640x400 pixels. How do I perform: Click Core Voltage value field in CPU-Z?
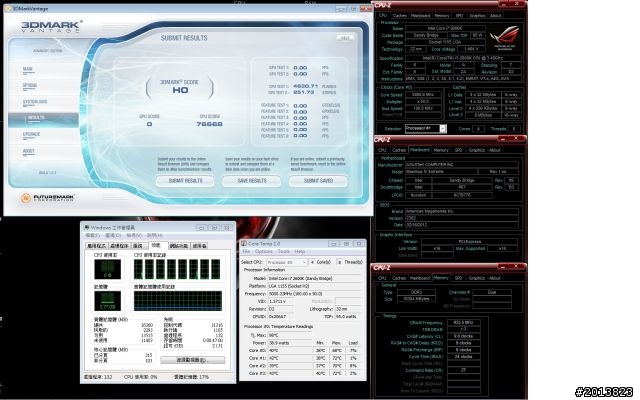tap(473, 49)
